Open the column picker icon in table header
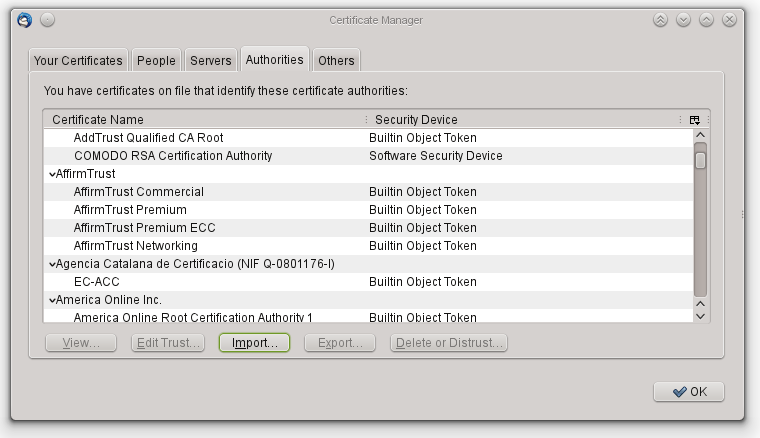This screenshot has width=760, height=438. [694, 119]
